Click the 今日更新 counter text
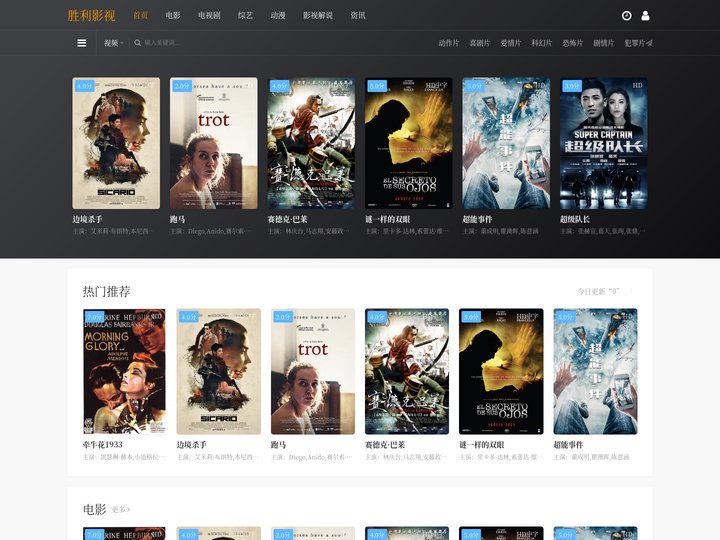This screenshot has height=540, width=720. pyautogui.click(x=598, y=291)
